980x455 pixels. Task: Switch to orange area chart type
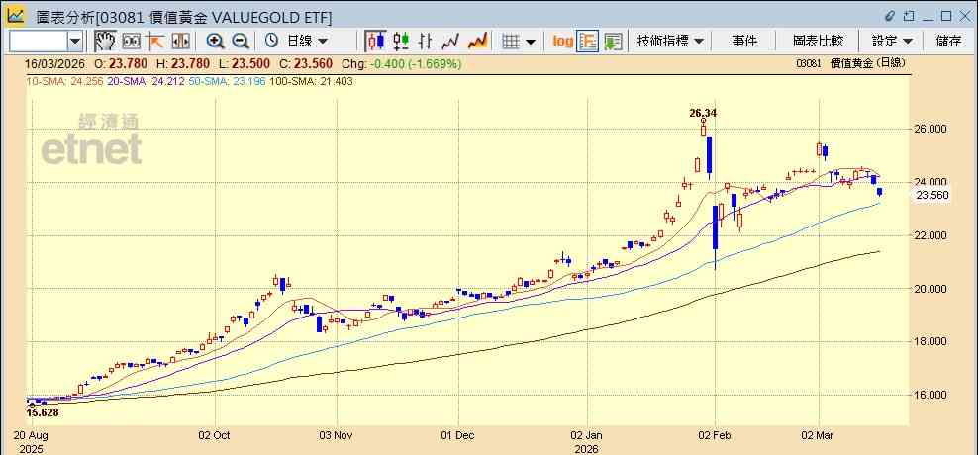(x=477, y=42)
